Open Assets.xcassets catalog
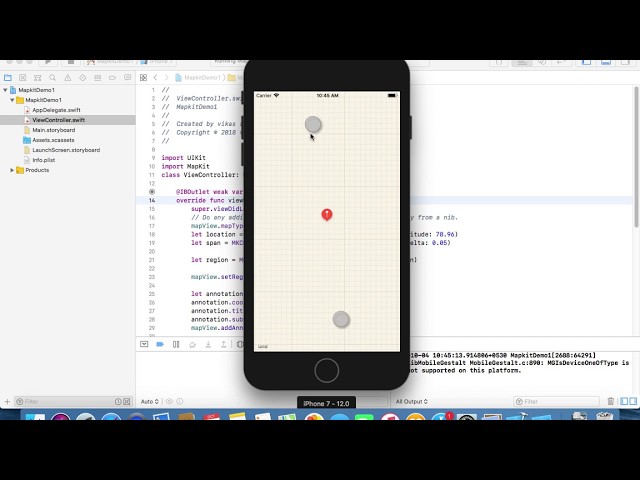Screen dimensions: 640x480 [x=53, y=140]
